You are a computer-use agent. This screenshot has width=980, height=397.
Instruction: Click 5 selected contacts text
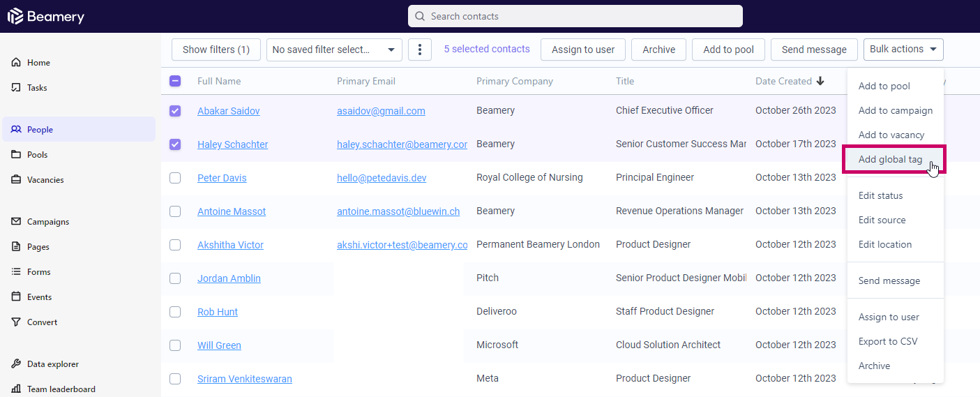coord(487,49)
